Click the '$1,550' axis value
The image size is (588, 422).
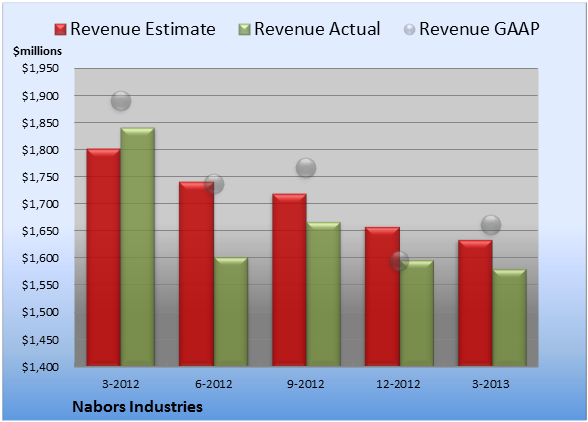coord(40,285)
